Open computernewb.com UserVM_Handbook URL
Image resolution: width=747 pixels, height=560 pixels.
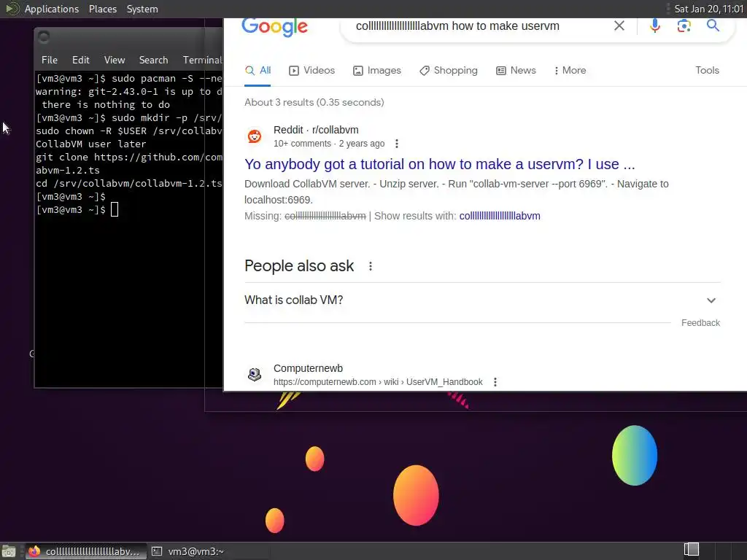pyautogui.click(x=378, y=382)
